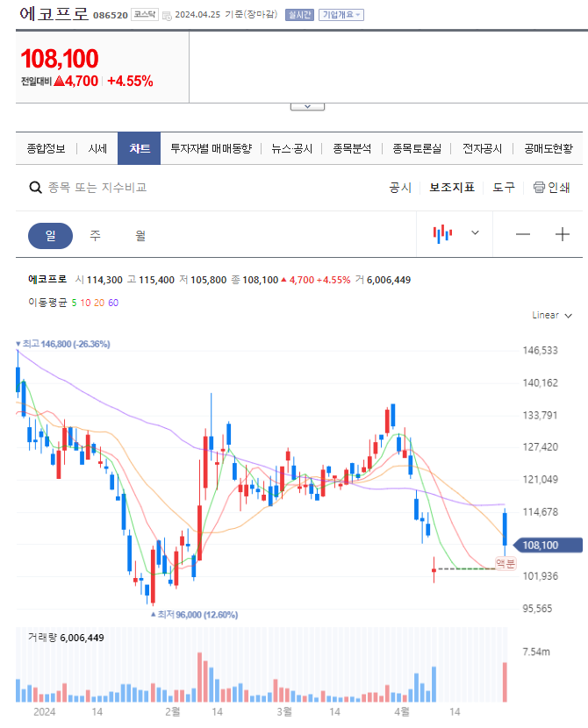Switch chart to weekly 주 period
This screenshot has width=588, height=728.
click(x=95, y=235)
